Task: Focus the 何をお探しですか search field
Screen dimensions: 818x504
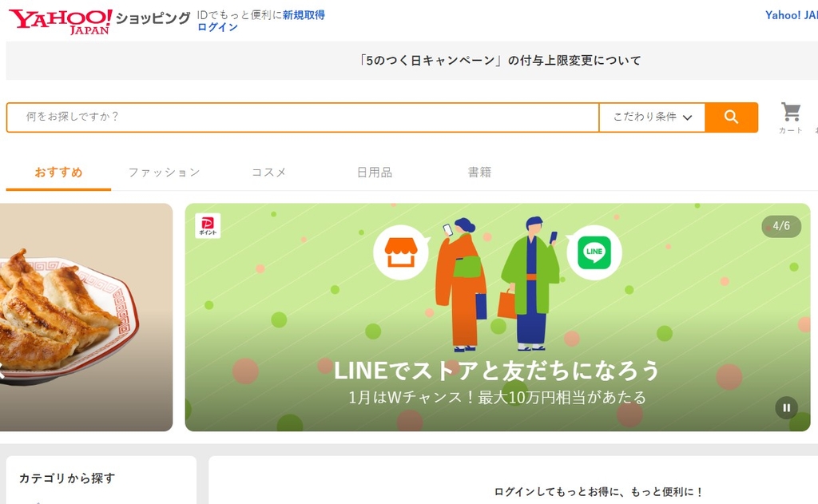Action: click(304, 117)
